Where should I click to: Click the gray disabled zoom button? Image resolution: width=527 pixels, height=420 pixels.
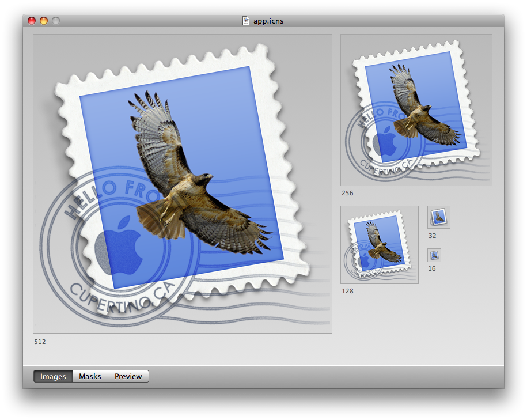(56, 21)
